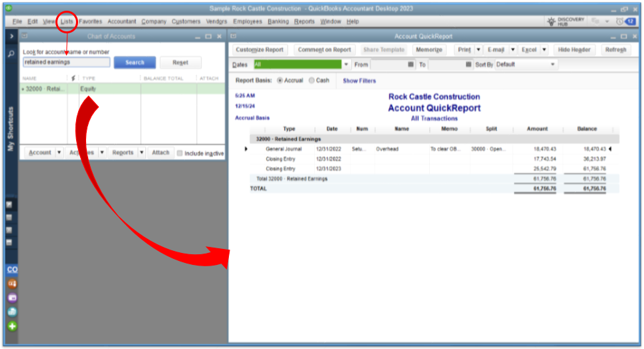The image size is (644, 349).
Task: Click the Memorize button
Action: pos(429,49)
